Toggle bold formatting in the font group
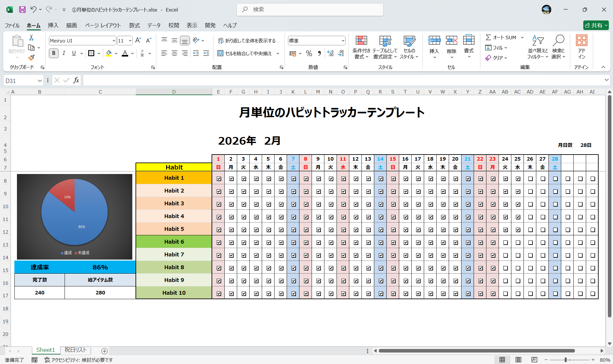The image size is (613, 364). pos(53,53)
